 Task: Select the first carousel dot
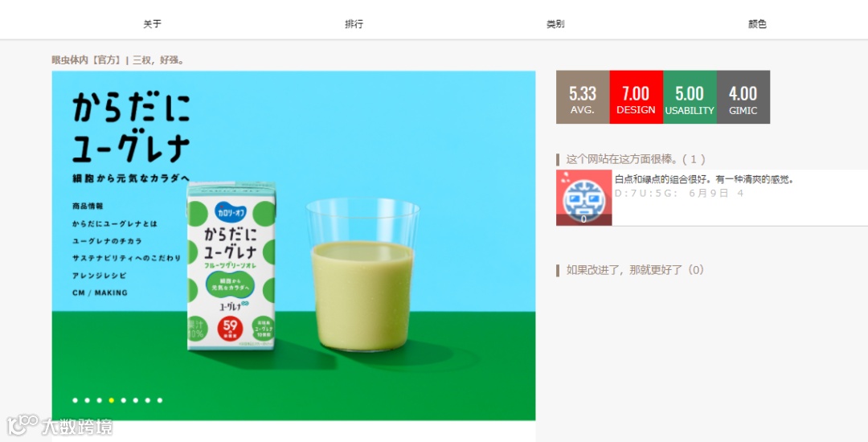coord(75,400)
